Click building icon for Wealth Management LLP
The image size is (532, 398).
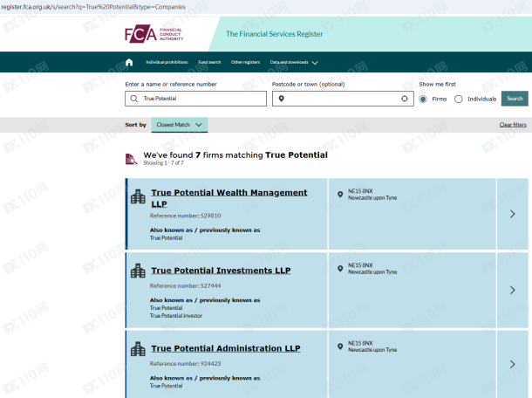click(138, 196)
